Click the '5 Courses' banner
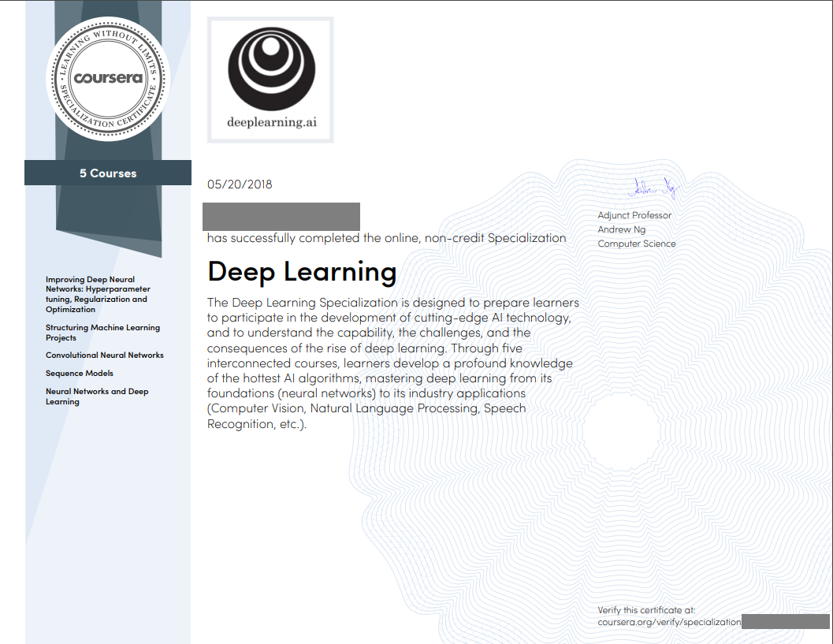The image size is (833, 644). tap(108, 173)
